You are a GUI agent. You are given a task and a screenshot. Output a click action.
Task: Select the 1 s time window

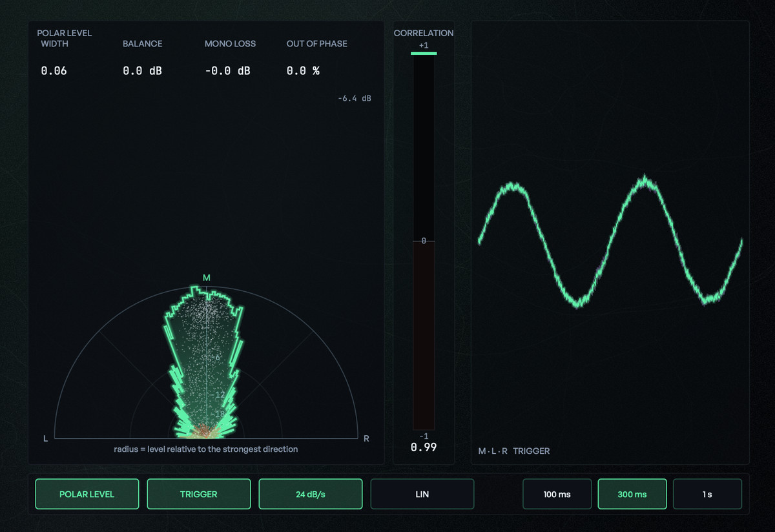[708, 494]
